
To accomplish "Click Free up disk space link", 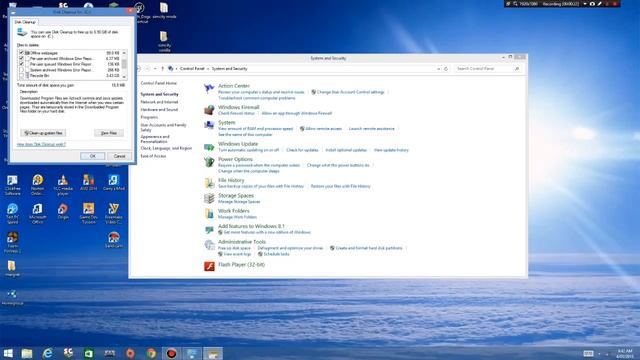I will pos(234,248).
